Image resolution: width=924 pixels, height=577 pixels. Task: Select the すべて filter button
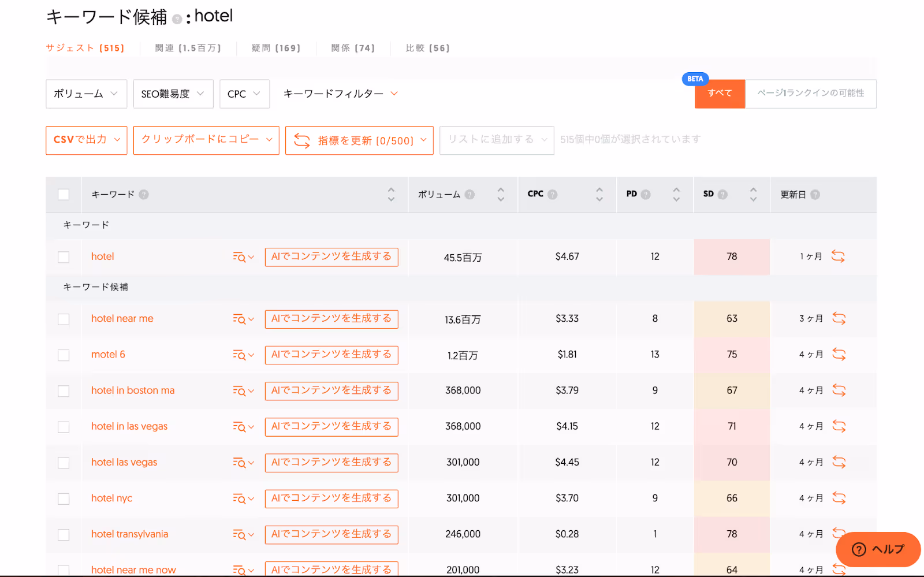[720, 94]
